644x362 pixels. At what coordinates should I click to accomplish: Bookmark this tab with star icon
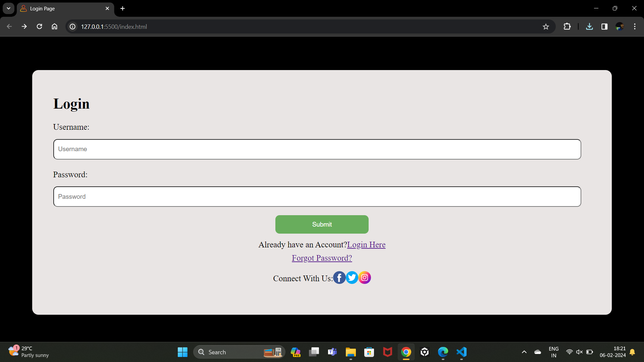pos(546,26)
